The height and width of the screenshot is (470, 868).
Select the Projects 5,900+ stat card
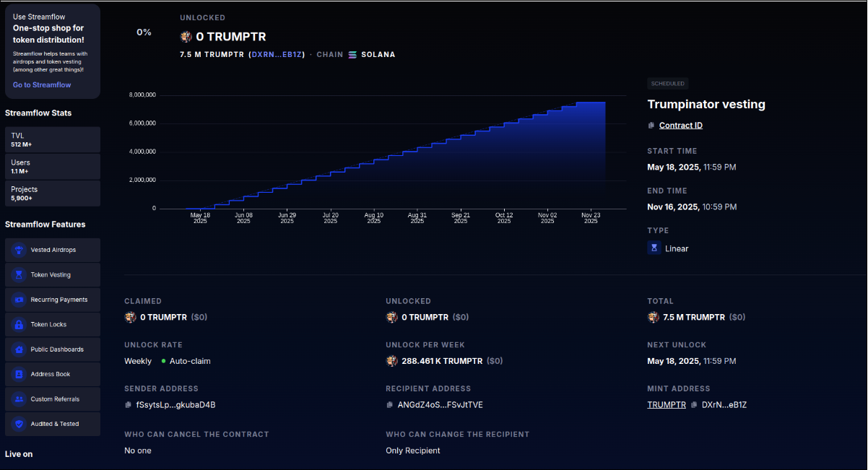[x=52, y=193]
